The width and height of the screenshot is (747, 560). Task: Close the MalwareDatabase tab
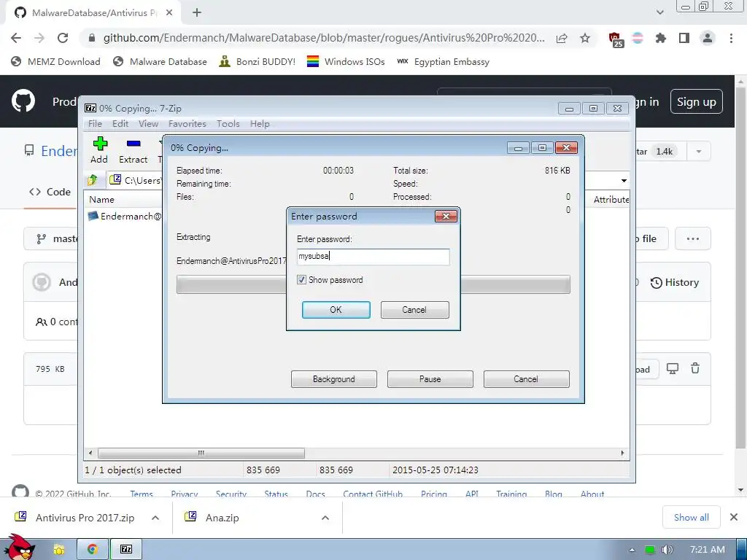point(169,13)
